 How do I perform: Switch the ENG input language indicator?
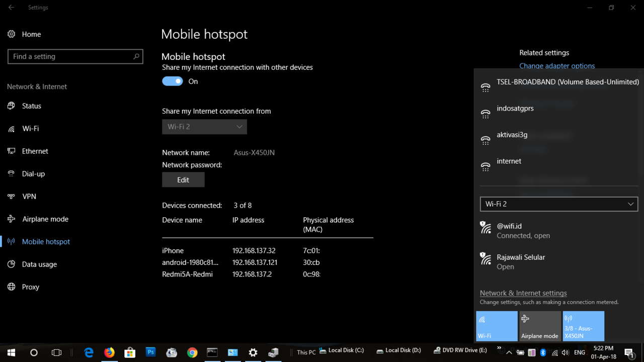coord(580,353)
